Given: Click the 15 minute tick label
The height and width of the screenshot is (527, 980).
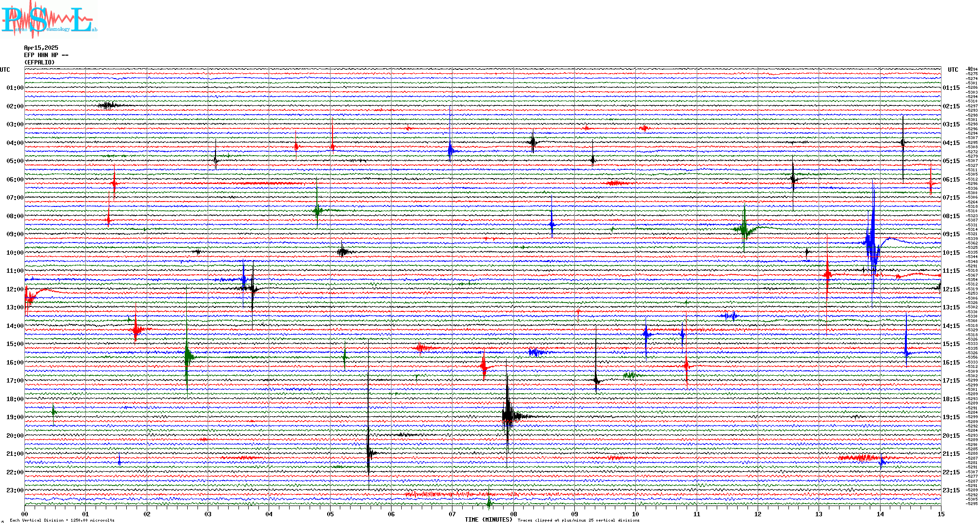Looking at the screenshot, I should coord(941,514).
